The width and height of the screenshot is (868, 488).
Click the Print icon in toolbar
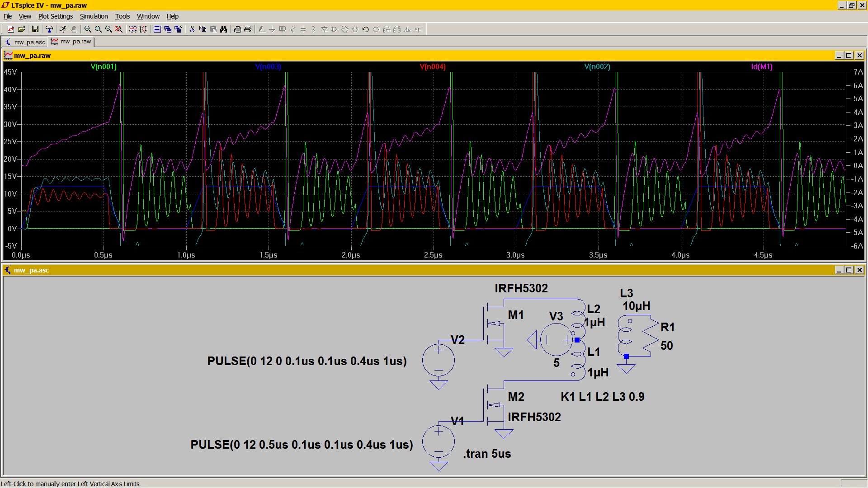248,29
